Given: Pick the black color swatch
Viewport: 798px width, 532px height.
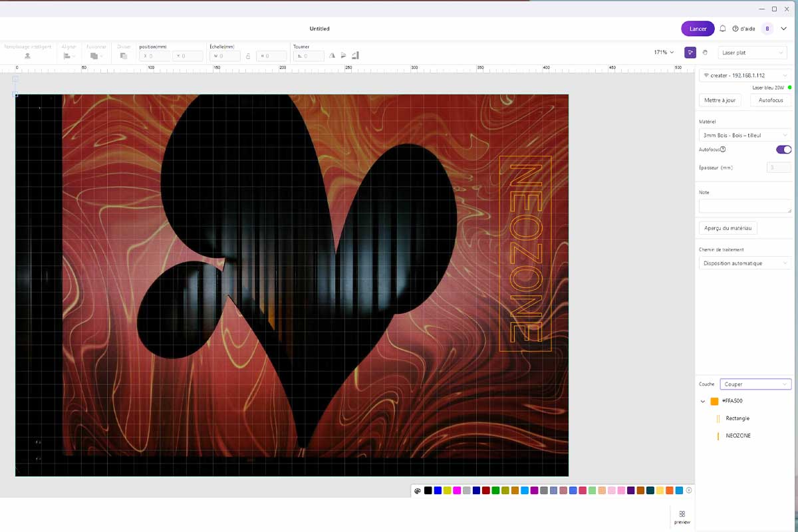Looking at the screenshot, I should (x=428, y=490).
